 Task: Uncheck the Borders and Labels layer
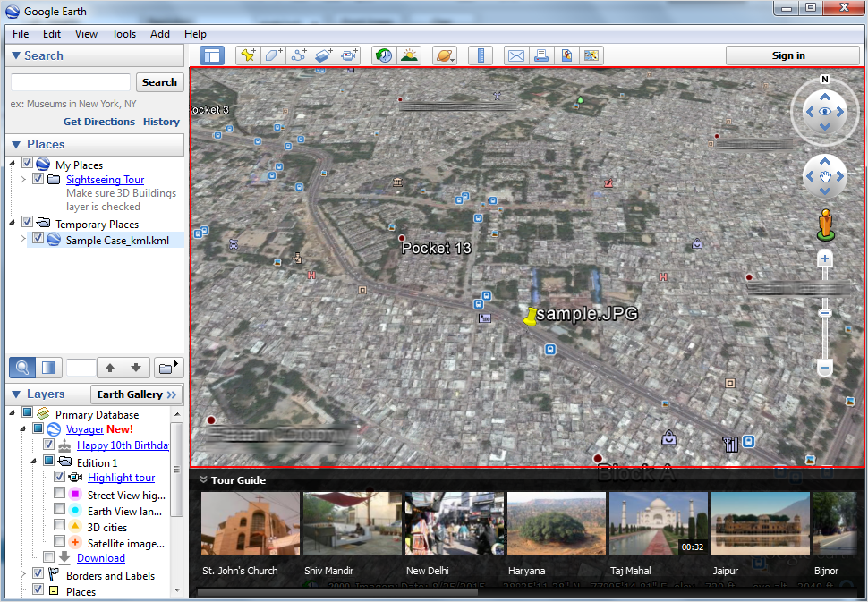[38, 575]
